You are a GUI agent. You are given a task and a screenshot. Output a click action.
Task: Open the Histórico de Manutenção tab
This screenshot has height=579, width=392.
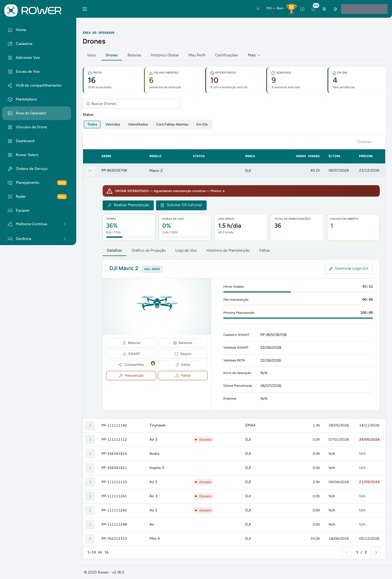pos(228,251)
